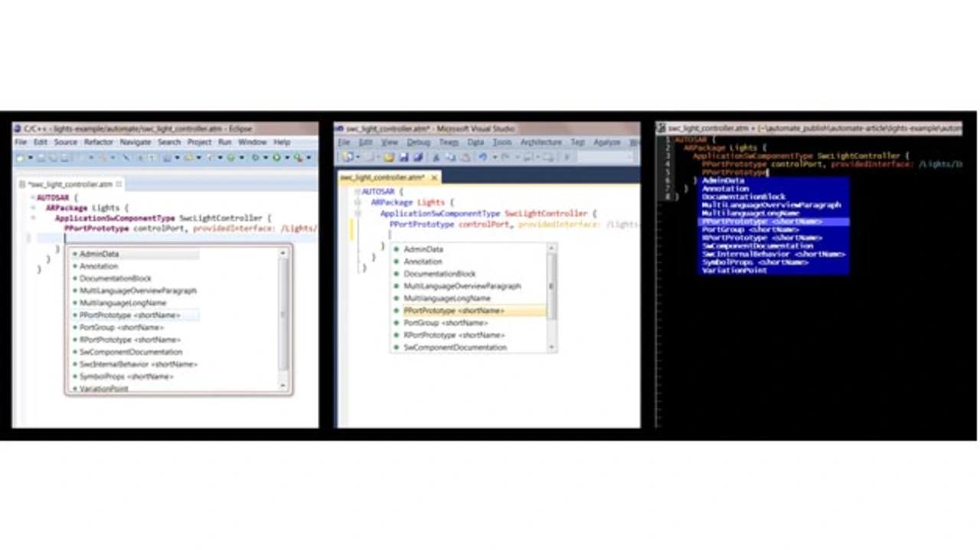The image size is (980, 550).
Task: Open the Debug menu in Visual Studio
Action: 418,142
